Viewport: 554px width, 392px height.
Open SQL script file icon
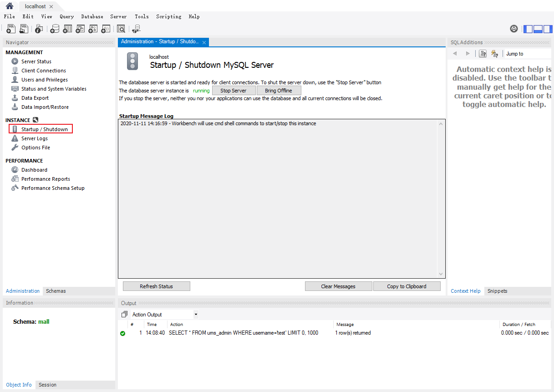click(24, 29)
